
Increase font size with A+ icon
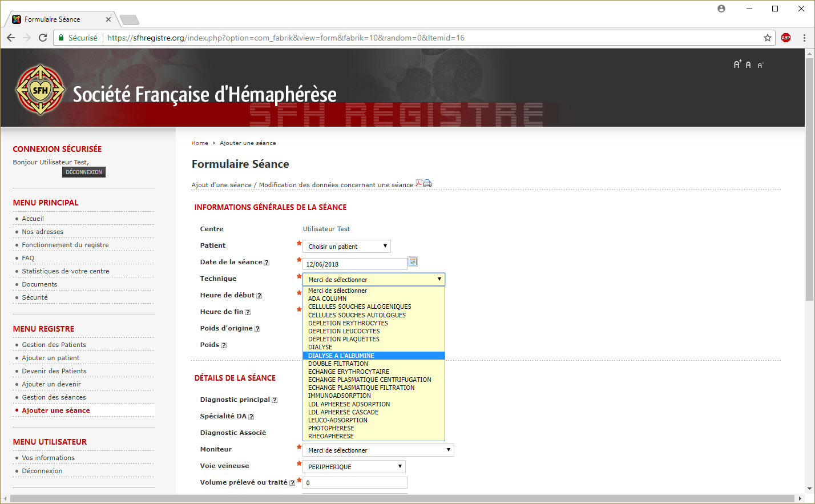pyautogui.click(x=737, y=64)
